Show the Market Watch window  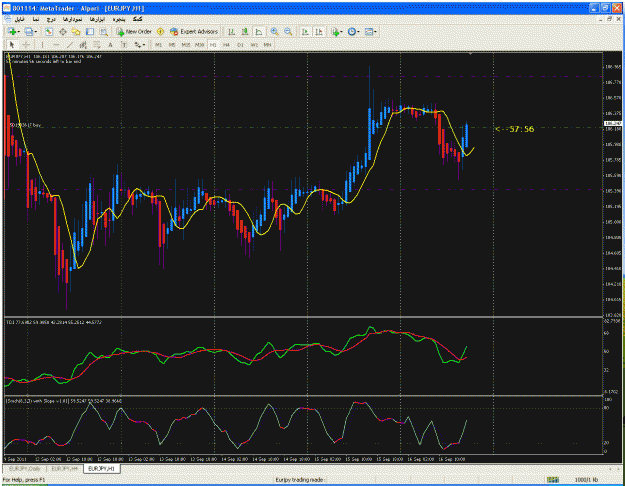(49, 31)
